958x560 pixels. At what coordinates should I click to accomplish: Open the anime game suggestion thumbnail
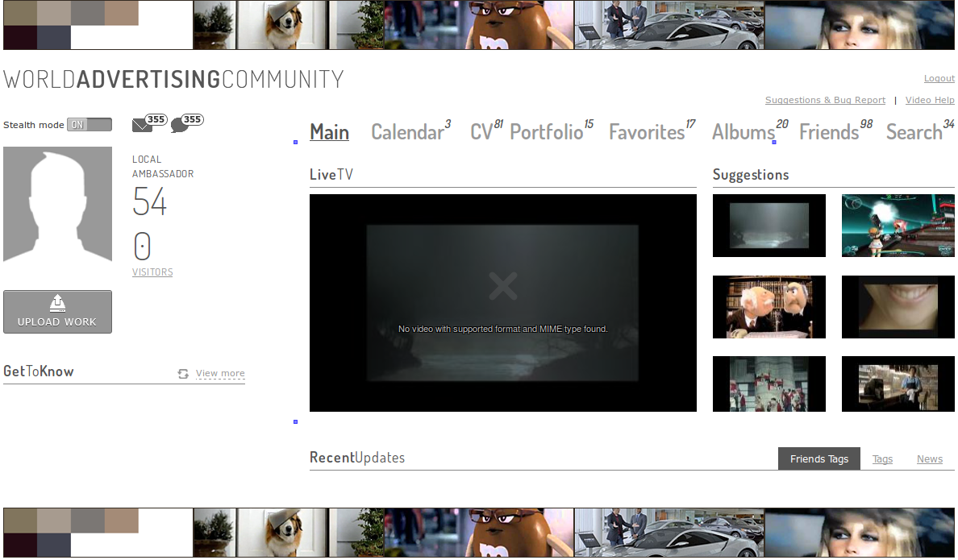(x=898, y=226)
